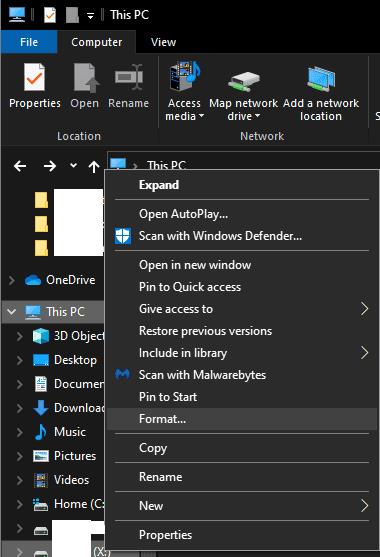Select Open in new window
This screenshot has height=557, width=380.
pos(241,265)
